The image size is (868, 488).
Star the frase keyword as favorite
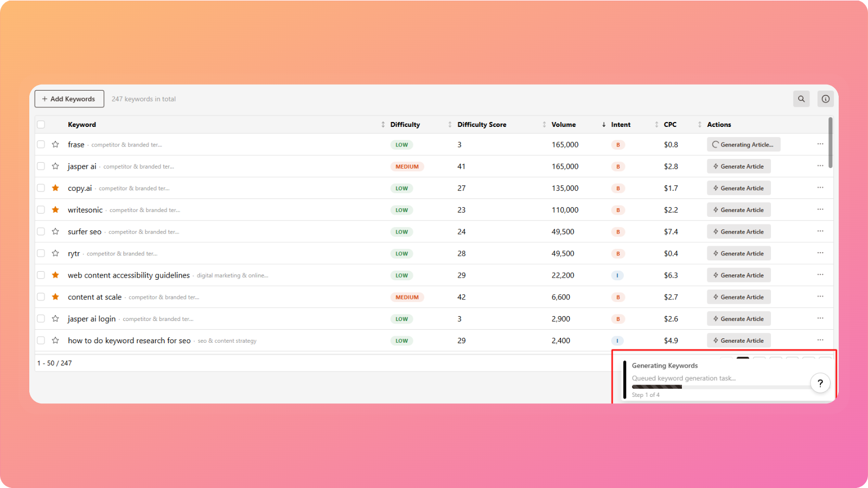point(55,144)
